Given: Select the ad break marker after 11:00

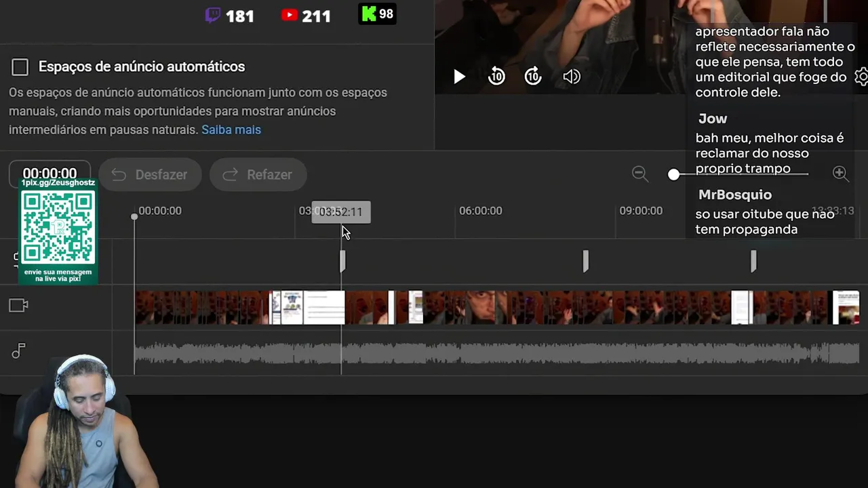Looking at the screenshot, I should click(x=753, y=261).
